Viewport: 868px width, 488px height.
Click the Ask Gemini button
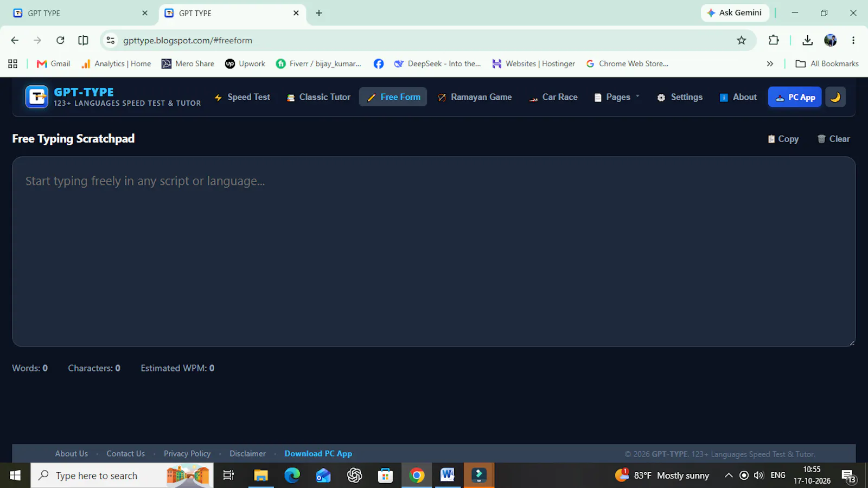point(735,12)
